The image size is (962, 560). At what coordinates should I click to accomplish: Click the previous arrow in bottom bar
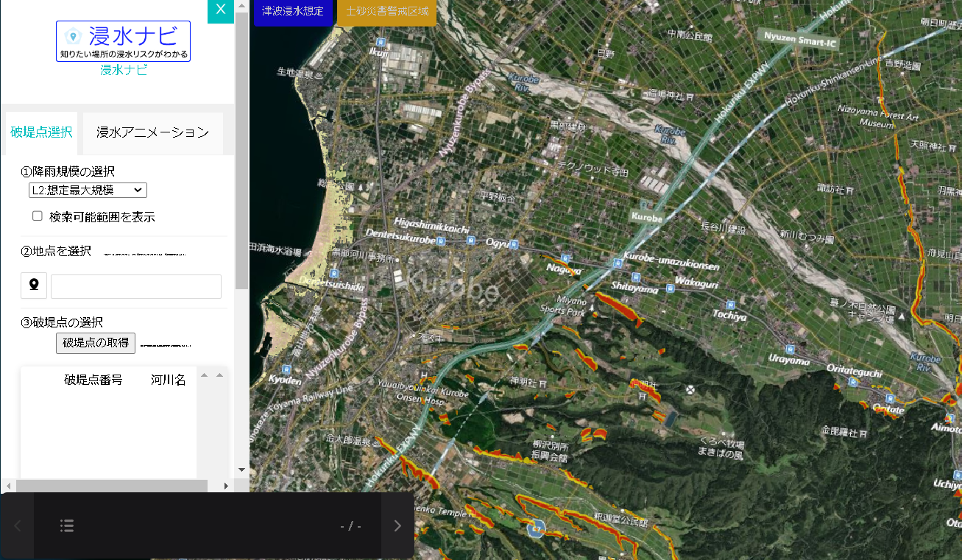(x=18, y=525)
